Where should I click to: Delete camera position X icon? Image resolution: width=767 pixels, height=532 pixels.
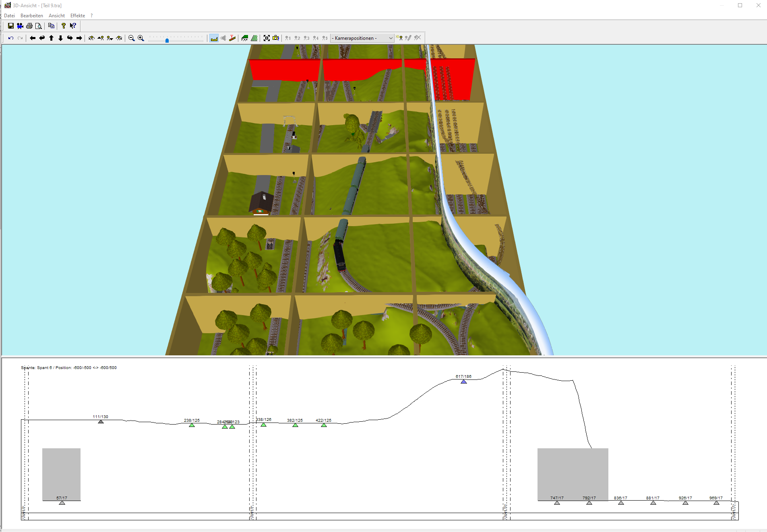tap(418, 38)
